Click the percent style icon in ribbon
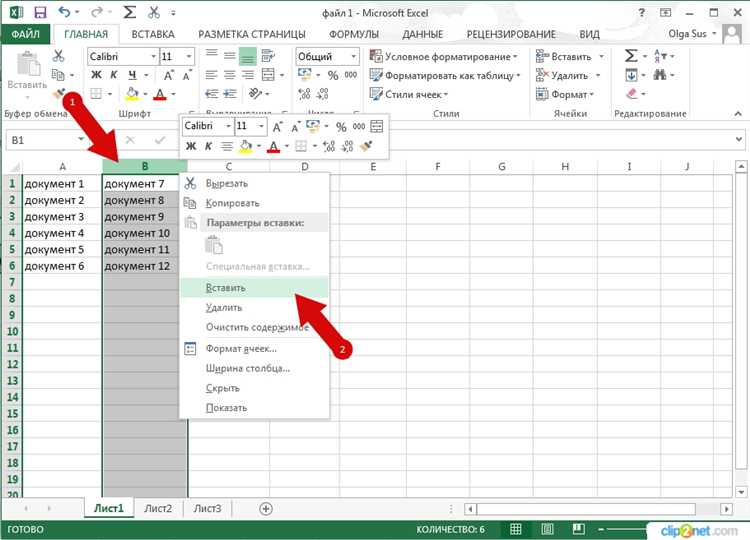The image size is (750, 540). [333, 75]
